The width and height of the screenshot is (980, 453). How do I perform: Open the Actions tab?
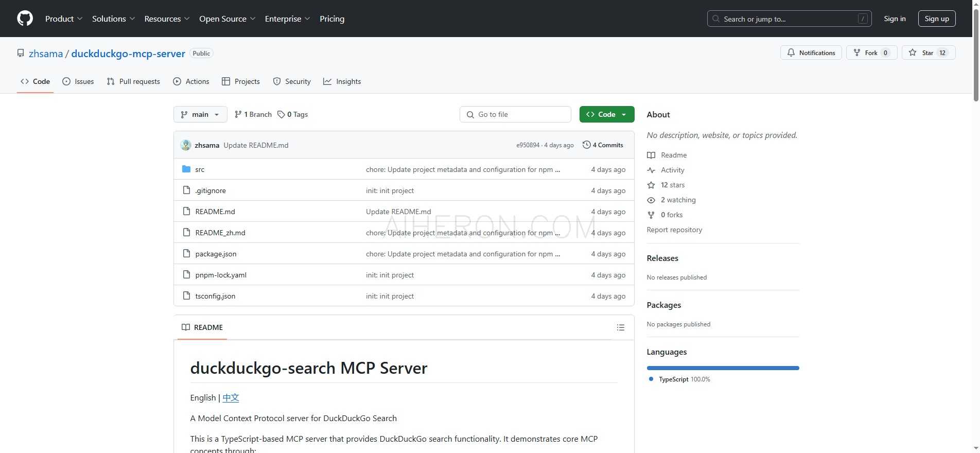[x=191, y=81]
